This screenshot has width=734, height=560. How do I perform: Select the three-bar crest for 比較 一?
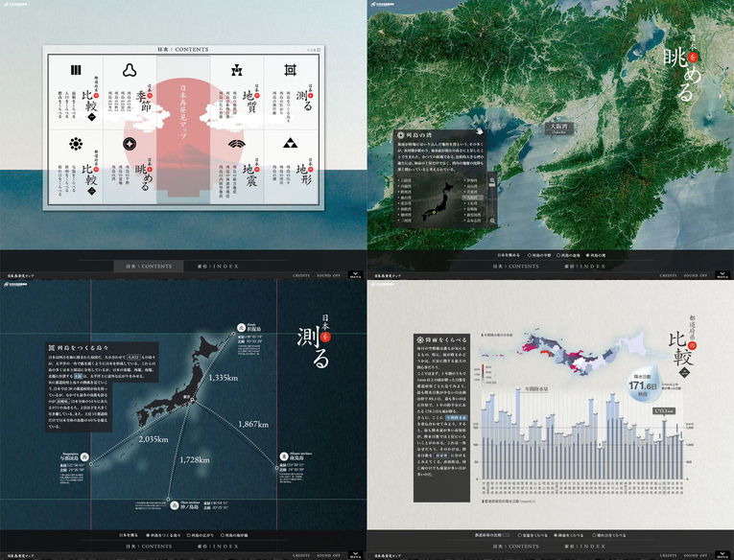point(75,69)
